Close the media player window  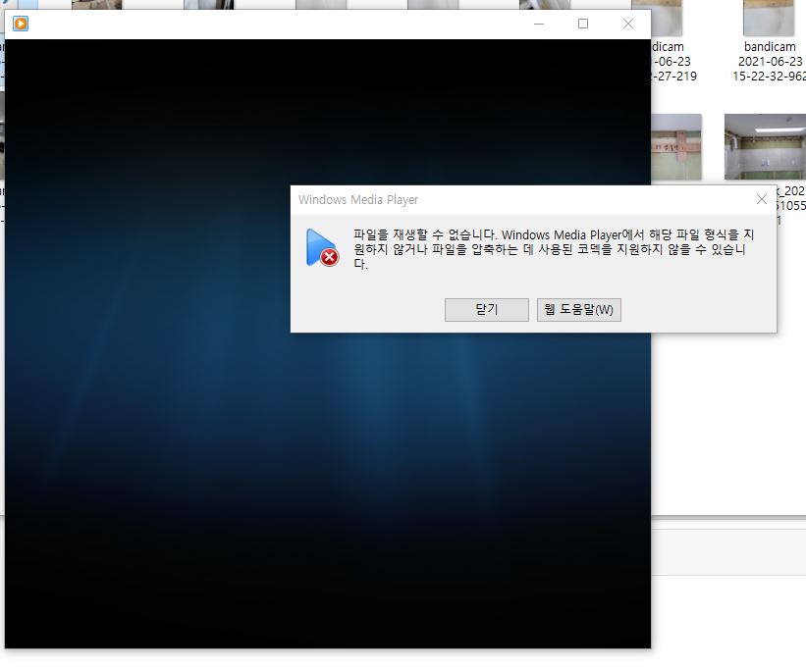[627, 24]
